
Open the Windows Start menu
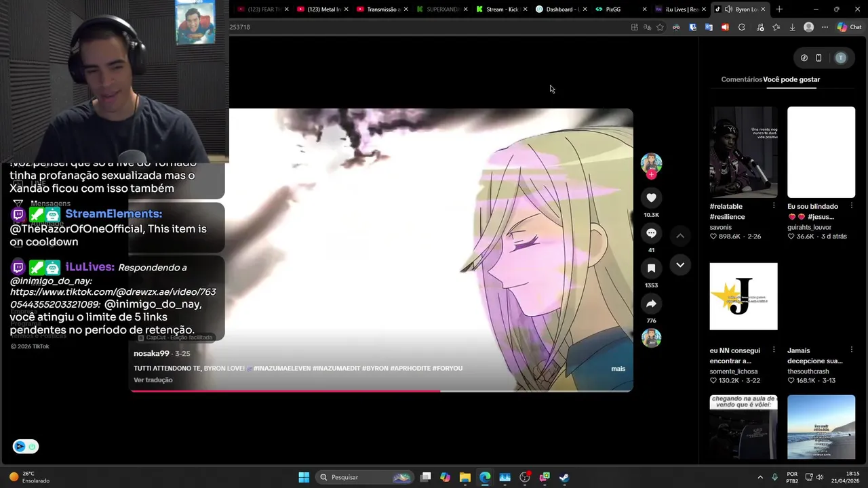point(304,477)
